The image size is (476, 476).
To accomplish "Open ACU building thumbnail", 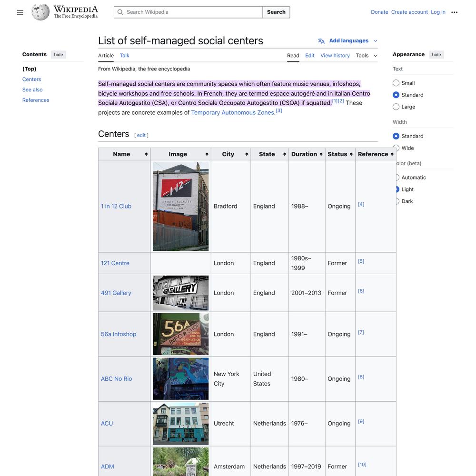I will pyautogui.click(x=180, y=424).
